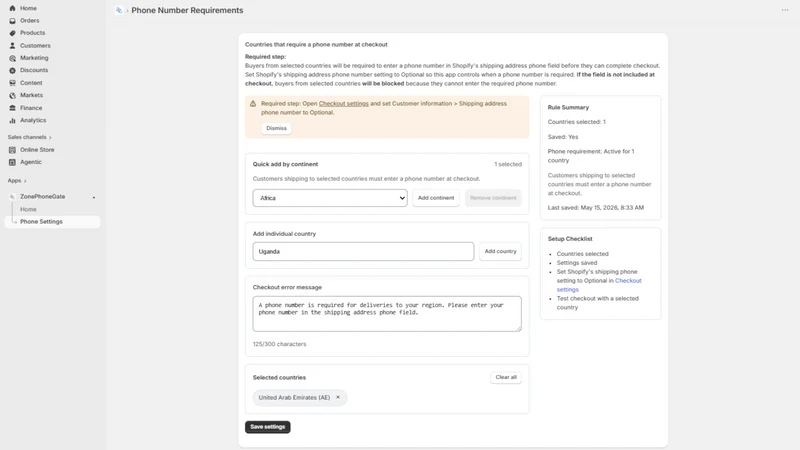Go to Customers page
Viewport: 800px width, 450px height.
[35, 46]
